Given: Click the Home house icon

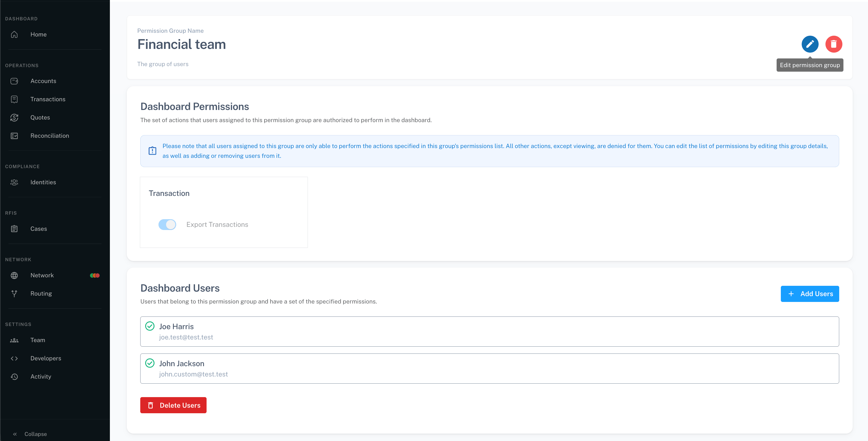Looking at the screenshot, I should pyautogui.click(x=14, y=34).
